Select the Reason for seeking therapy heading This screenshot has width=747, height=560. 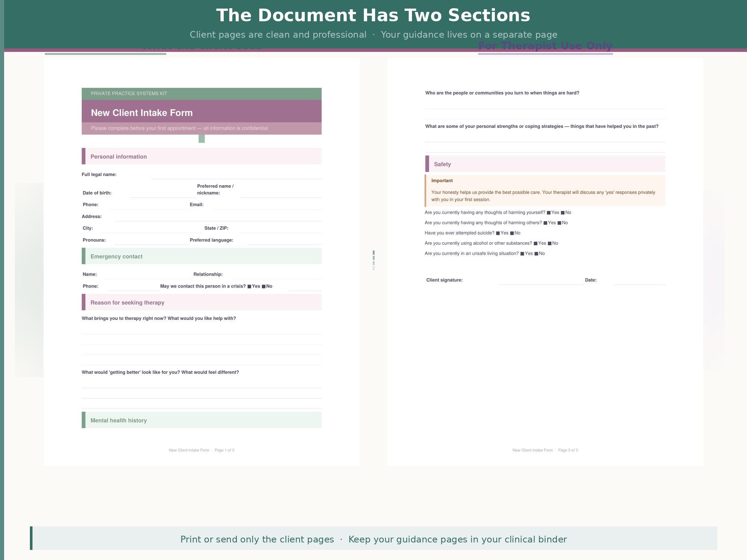click(202, 302)
